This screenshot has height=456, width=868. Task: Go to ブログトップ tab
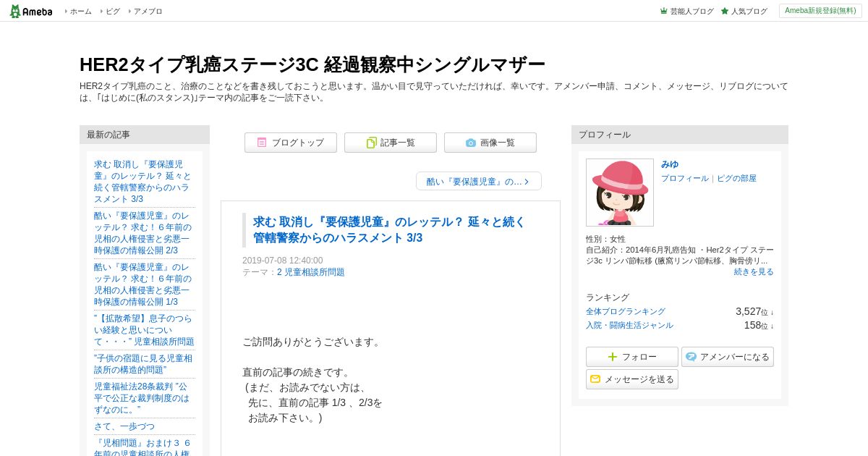(291, 143)
